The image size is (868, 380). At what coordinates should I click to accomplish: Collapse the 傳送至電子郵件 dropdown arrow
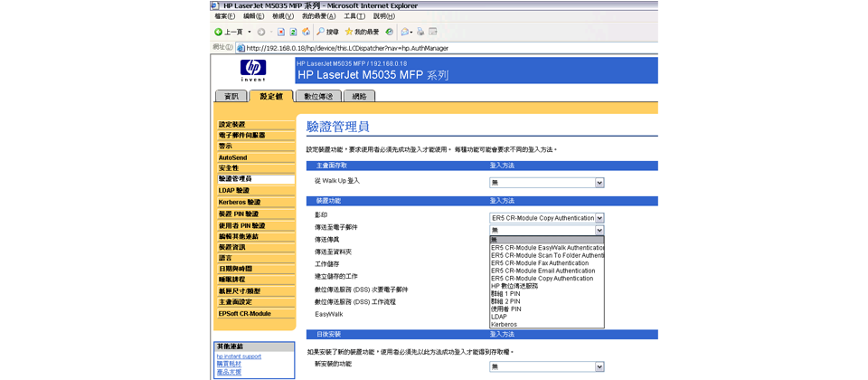coord(599,231)
